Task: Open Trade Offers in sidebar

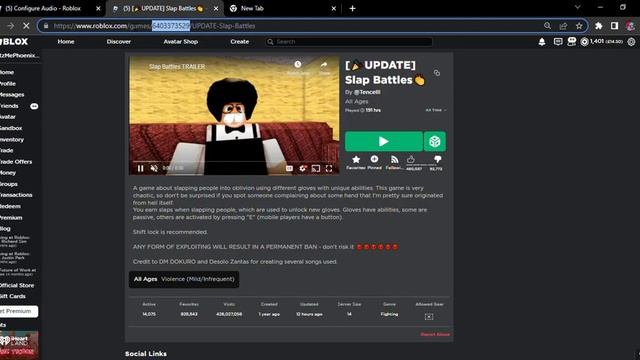Action: tap(16, 162)
